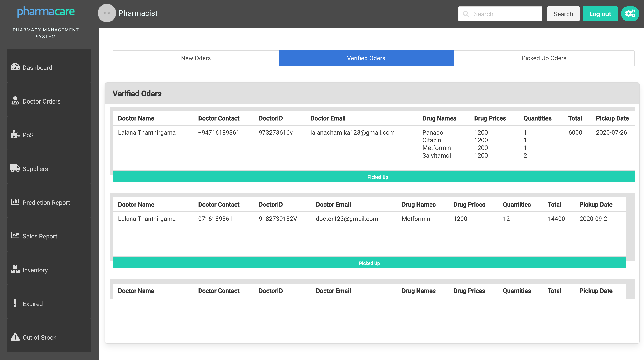Viewport: 644px width, 360px height.
Task: Open PoS via puzzle piece icon
Action: (15, 135)
